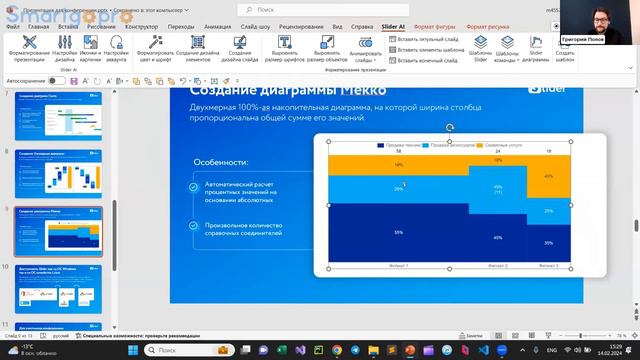
Task: Apply Выровнять размер шрифтов
Action: (x=284, y=48)
